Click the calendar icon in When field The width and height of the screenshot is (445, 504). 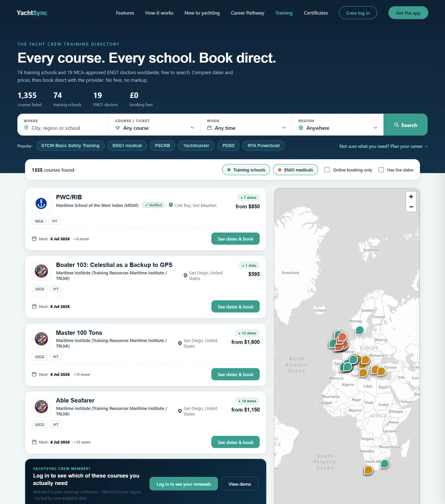click(209, 128)
